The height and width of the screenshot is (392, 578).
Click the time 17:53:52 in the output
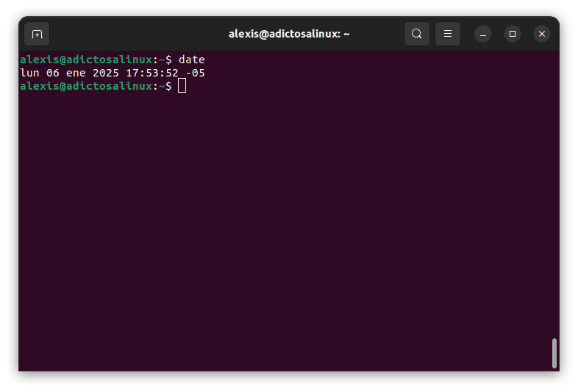tap(151, 73)
